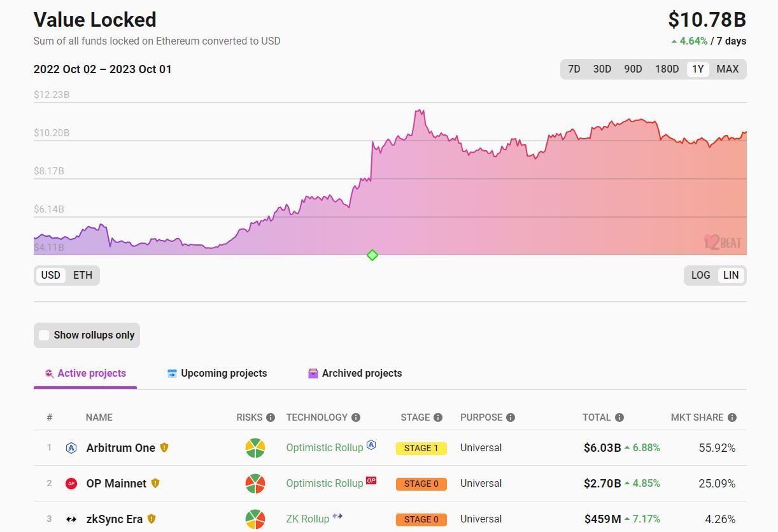Click the info icon next to PURPOSE

(x=511, y=417)
